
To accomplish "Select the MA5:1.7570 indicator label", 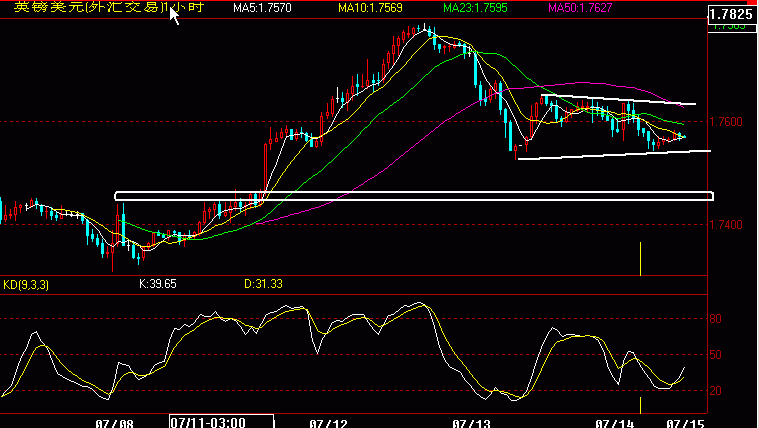I will coord(262,8).
